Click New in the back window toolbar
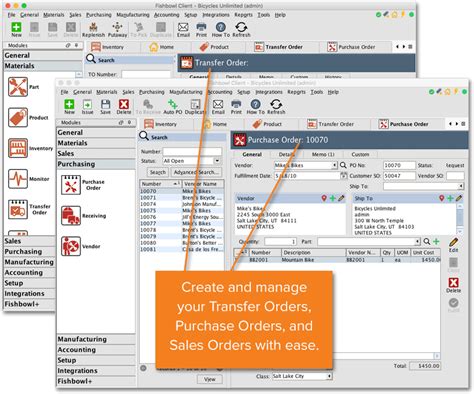 tap(16, 30)
